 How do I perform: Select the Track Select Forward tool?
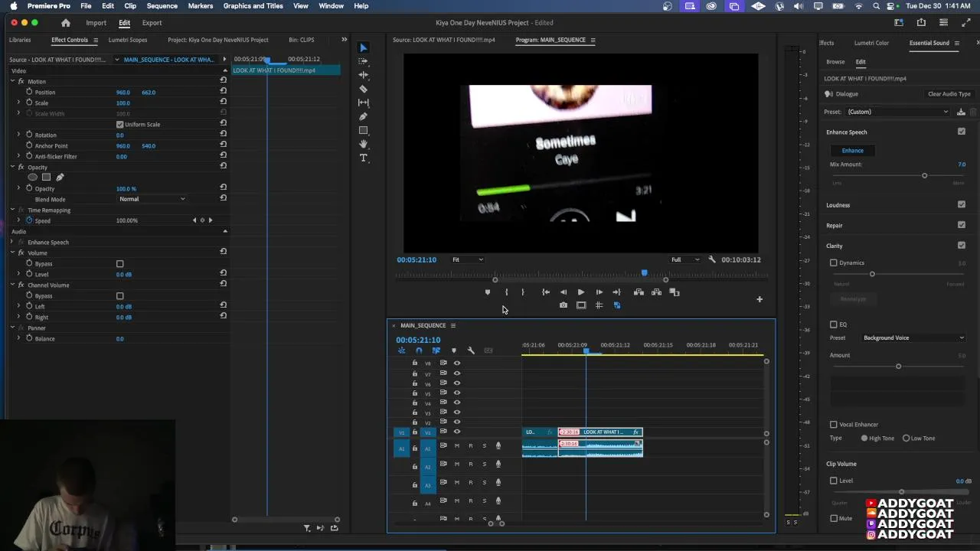[x=364, y=61]
